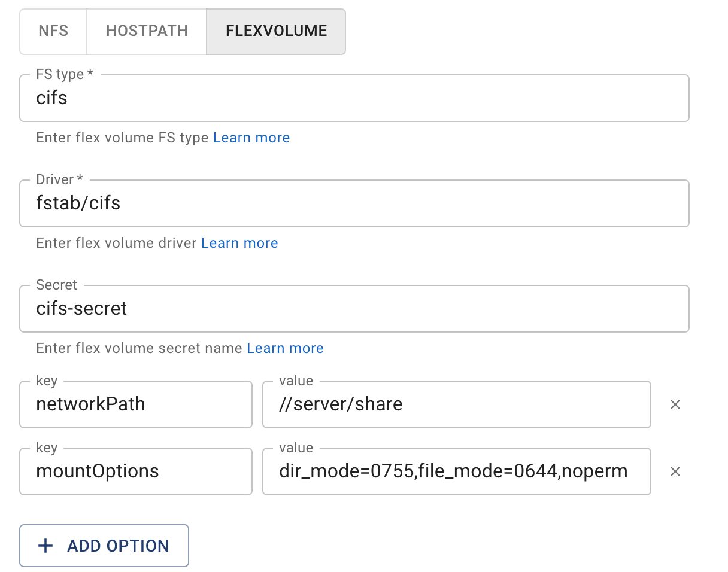Remove the mountOptions option row
The width and height of the screenshot is (728, 572).
[x=675, y=471]
